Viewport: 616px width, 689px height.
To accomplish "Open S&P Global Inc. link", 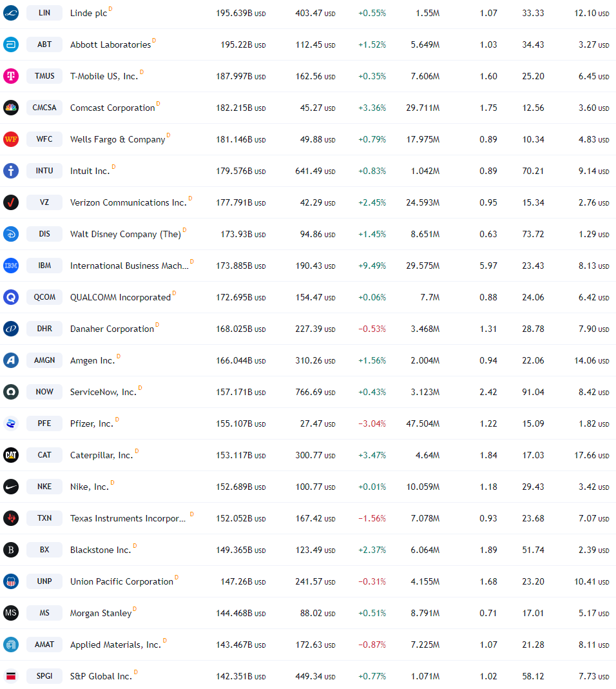I will point(101,676).
